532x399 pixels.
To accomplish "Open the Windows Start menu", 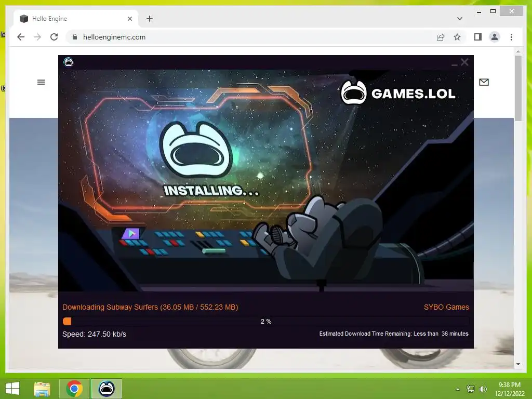I will point(12,389).
